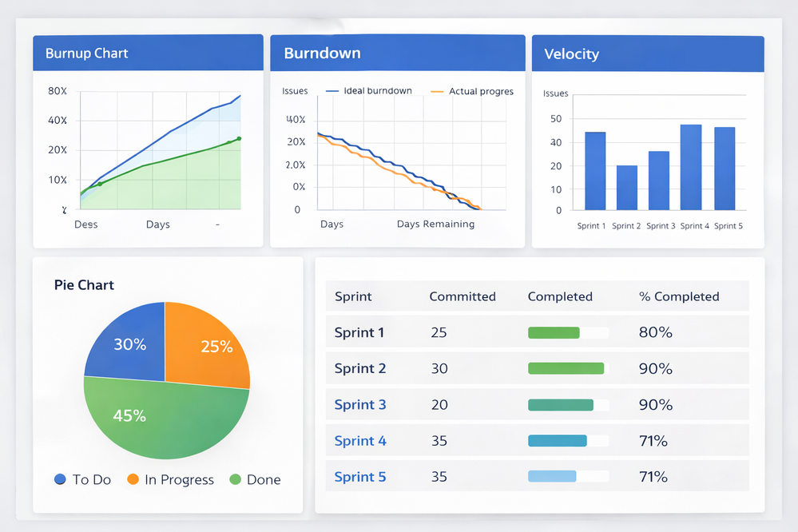Click the 30% blue pie slice
The height and width of the screenshot is (532, 798).
tap(130, 344)
